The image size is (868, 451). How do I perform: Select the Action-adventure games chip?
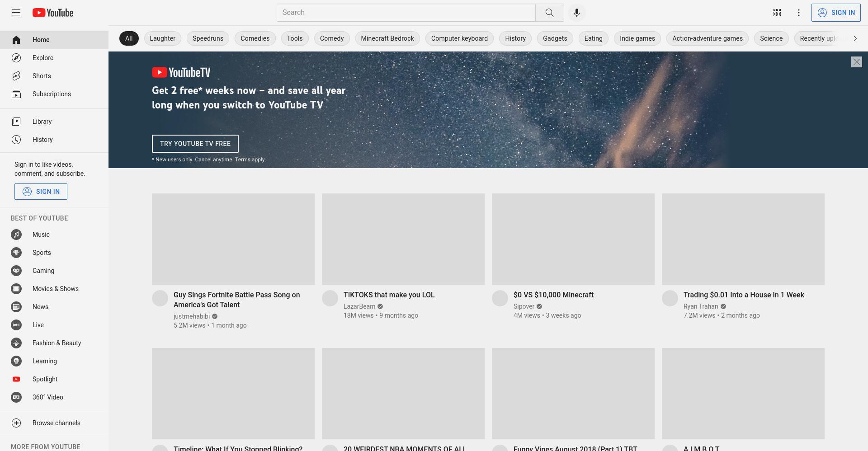click(x=708, y=38)
